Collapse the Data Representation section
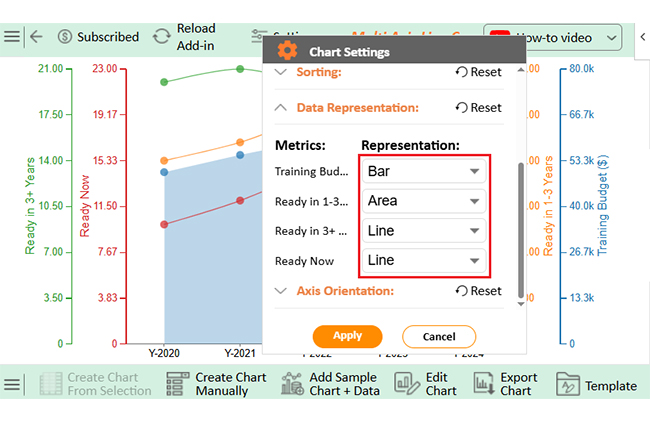 [x=280, y=108]
